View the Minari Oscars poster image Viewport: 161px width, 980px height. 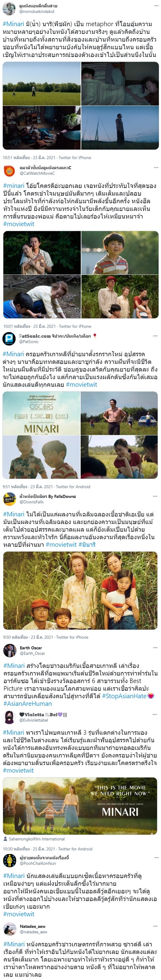[x=41, y=413]
